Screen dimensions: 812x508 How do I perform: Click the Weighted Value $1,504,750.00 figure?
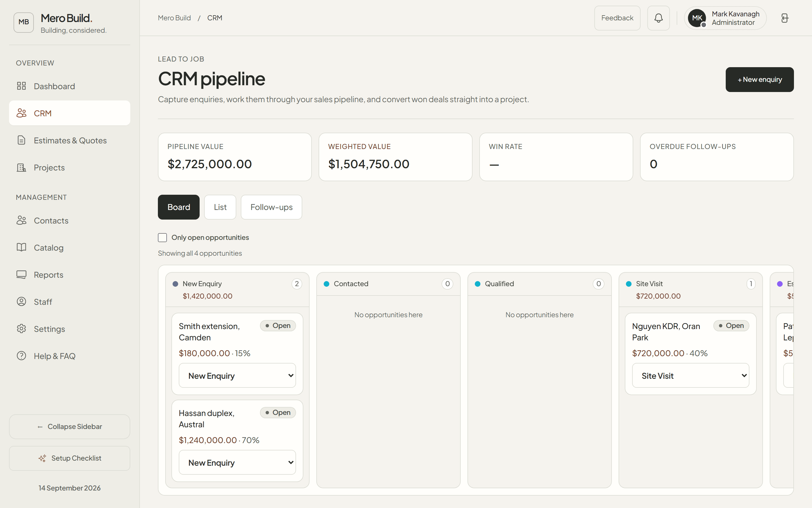coord(369,164)
